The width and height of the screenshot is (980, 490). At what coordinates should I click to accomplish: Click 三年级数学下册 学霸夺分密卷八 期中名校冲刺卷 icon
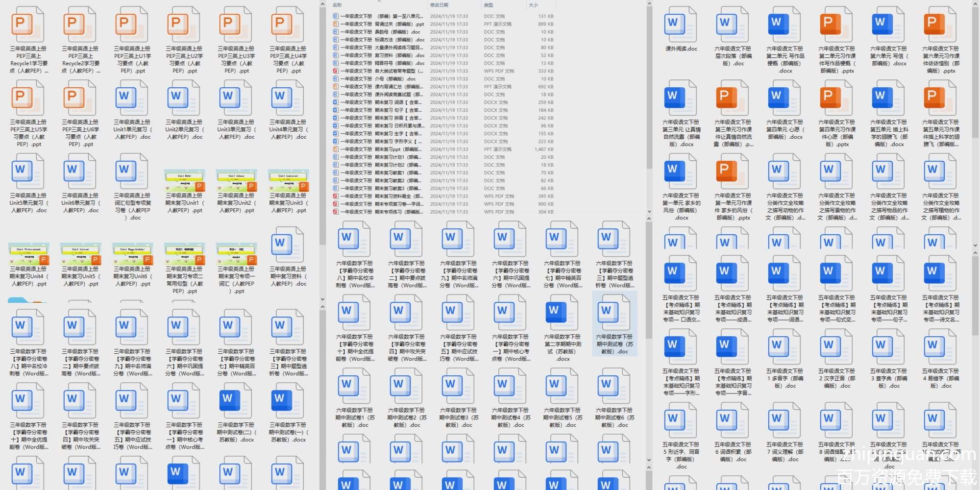click(x=28, y=327)
